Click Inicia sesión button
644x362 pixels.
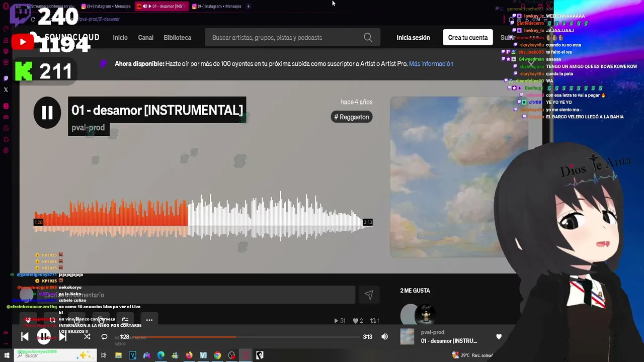pos(413,38)
